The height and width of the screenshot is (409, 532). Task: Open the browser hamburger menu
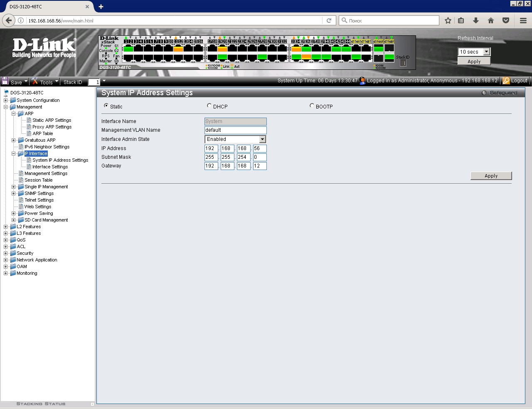point(523,20)
